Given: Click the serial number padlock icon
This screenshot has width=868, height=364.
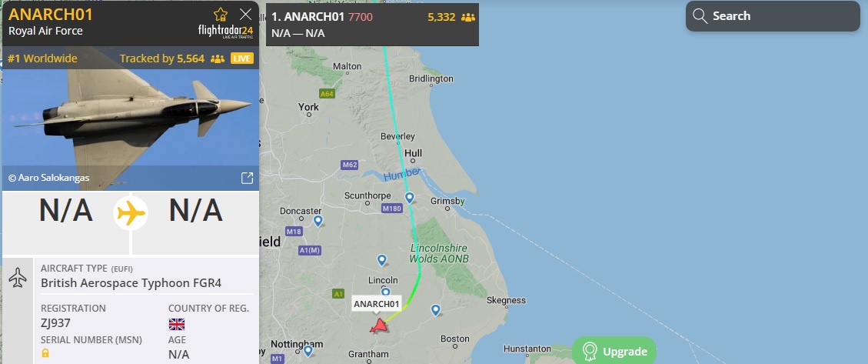Looking at the screenshot, I should pos(45,353).
